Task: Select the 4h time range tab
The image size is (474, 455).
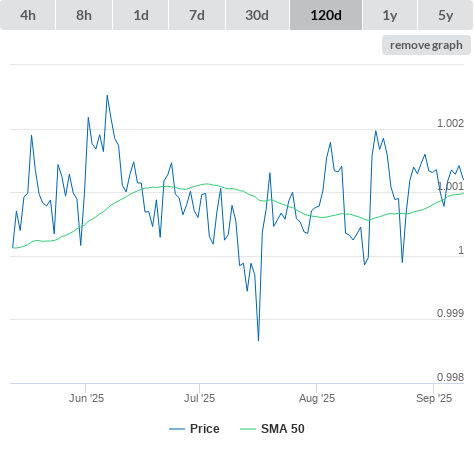Action: (x=28, y=15)
